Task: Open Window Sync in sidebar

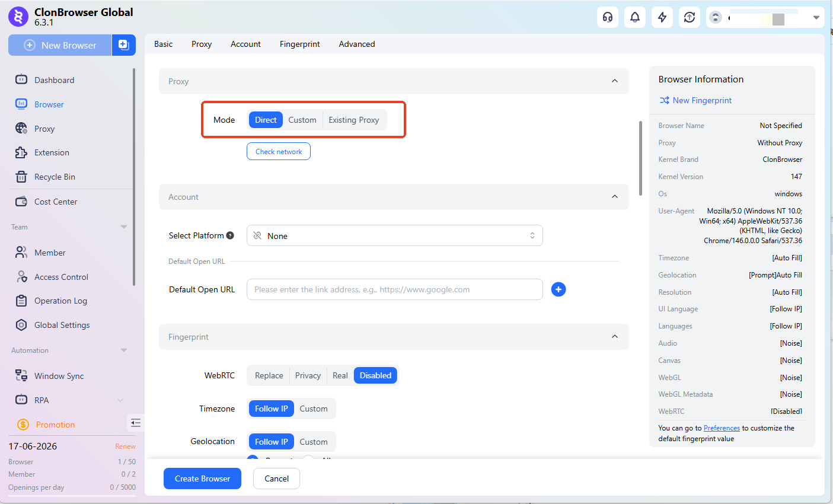Action: click(x=59, y=376)
